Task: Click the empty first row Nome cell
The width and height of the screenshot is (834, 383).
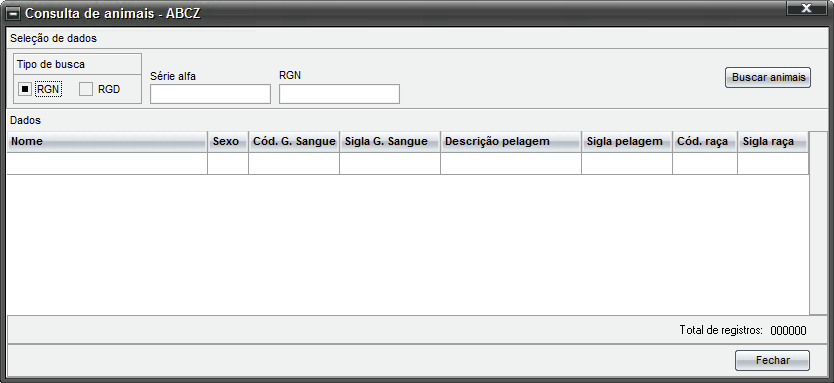Action: [107, 164]
